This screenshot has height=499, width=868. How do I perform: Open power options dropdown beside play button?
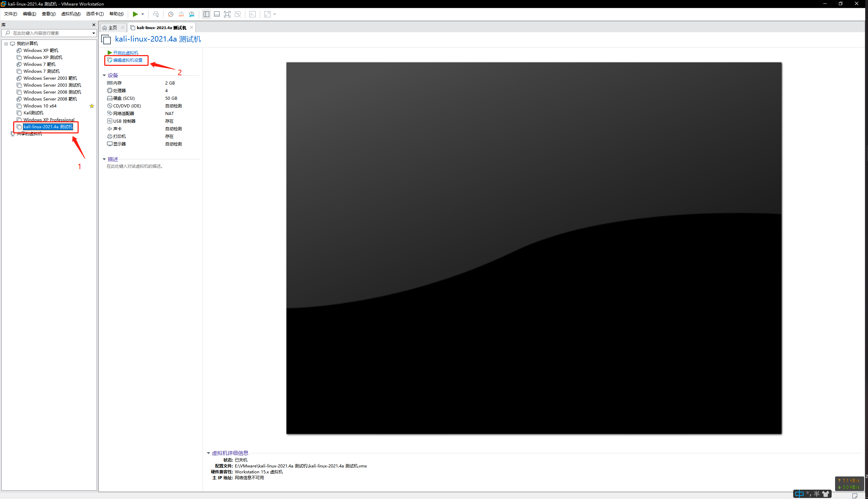[x=143, y=14]
